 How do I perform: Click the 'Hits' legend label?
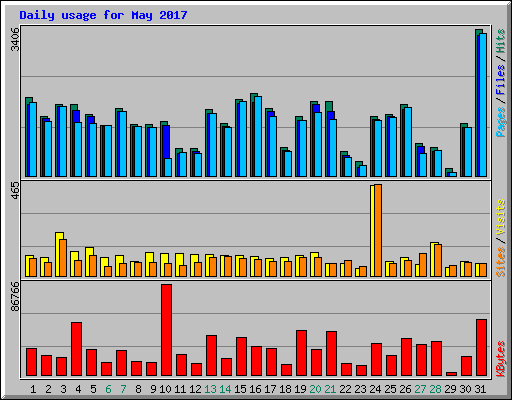coord(500,41)
